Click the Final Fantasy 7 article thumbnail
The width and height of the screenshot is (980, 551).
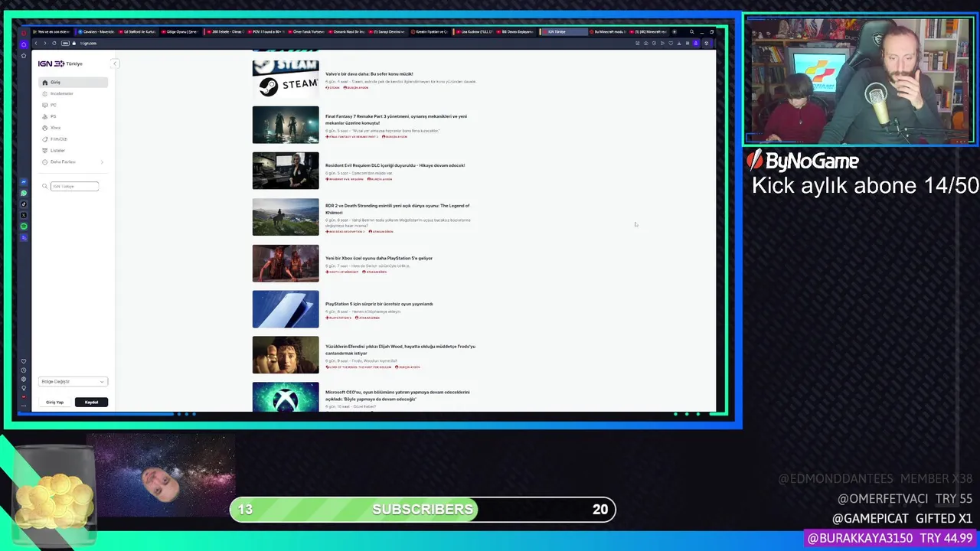tap(286, 125)
